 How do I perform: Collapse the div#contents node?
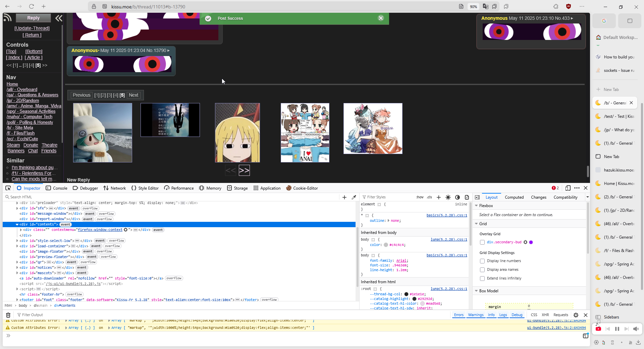tap(17, 225)
